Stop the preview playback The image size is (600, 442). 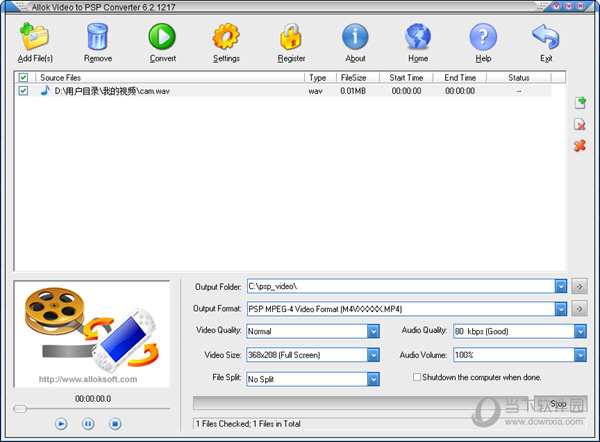coord(115,424)
